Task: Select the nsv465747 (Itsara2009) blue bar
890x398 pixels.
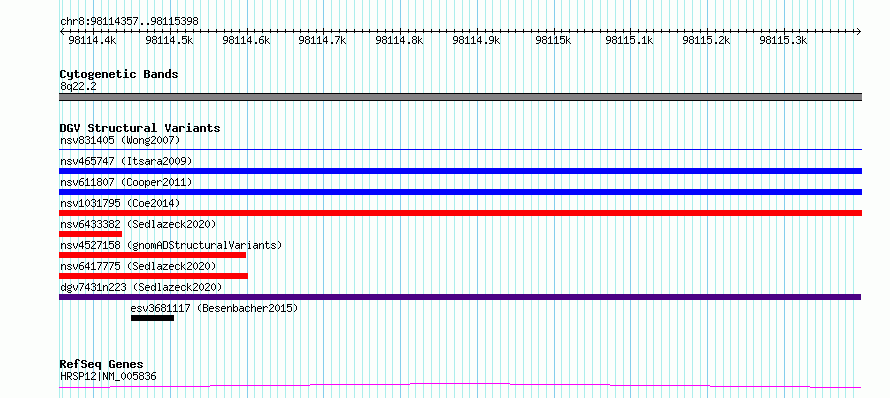Action: click(460, 171)
